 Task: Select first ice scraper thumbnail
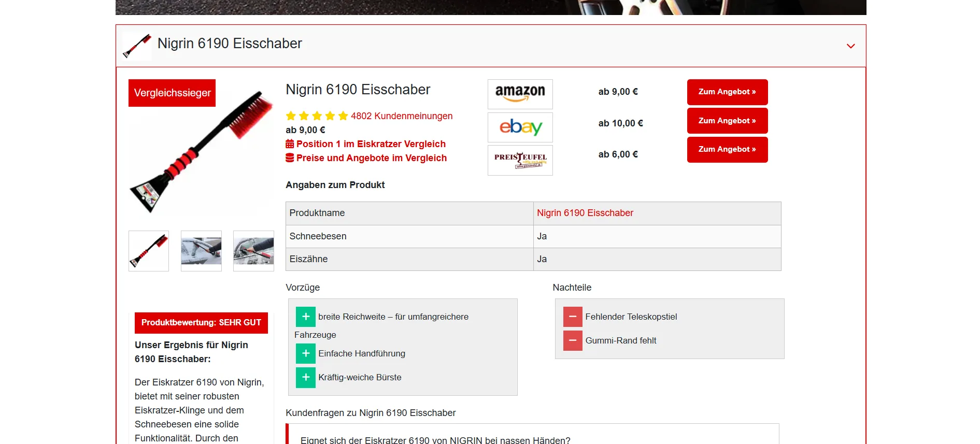point(149,251)
